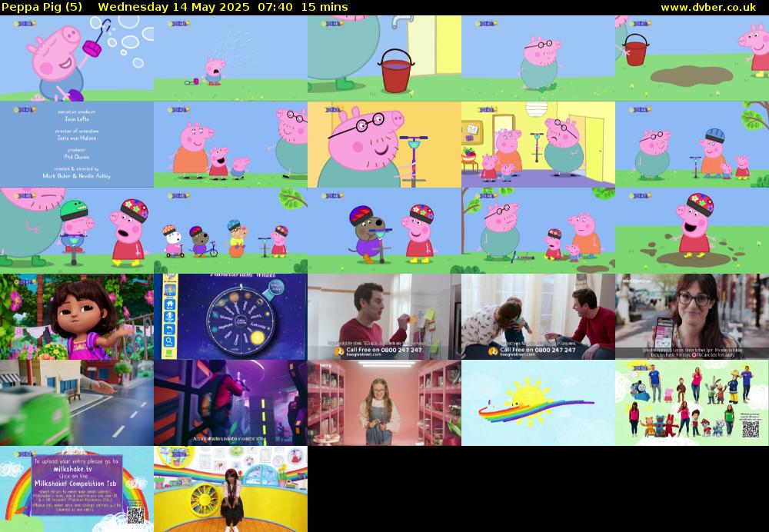Open the www.dvber.co.uk link
This screenshot has height=532, width=769.
coord(708,8)
